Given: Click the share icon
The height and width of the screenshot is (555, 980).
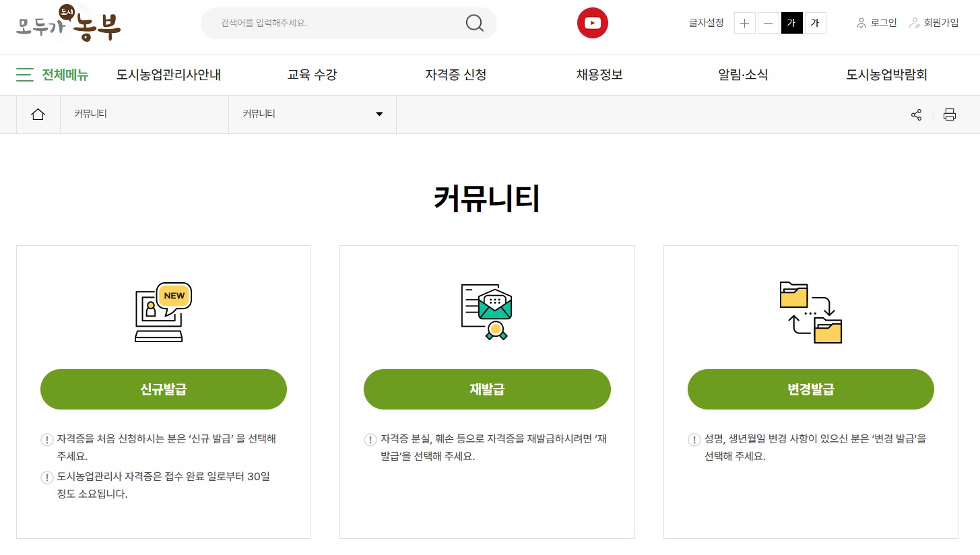Looking at the screenshot, I should [916, 115].
